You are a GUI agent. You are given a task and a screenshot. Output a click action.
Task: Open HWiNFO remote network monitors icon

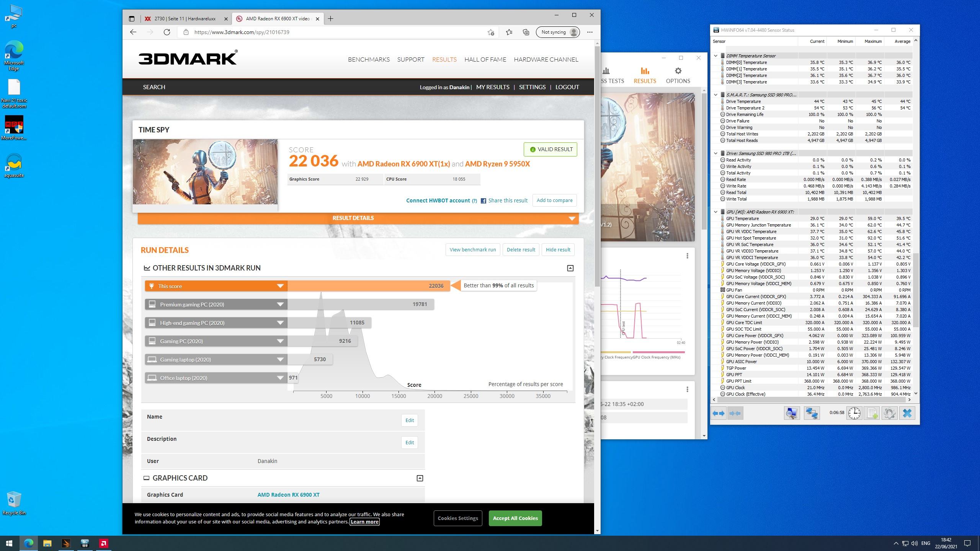tap(812, 413)
